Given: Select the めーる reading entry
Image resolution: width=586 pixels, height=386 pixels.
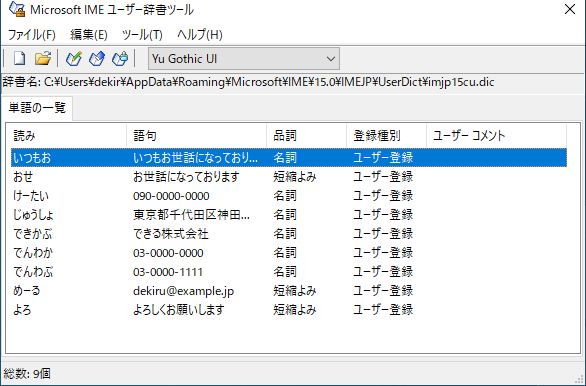Looking at the screenshot, I should (x=26, y=291).
